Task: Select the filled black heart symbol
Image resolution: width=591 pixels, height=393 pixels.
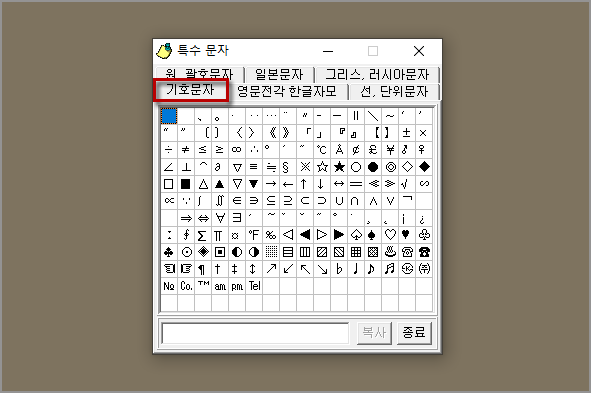Action: pyautogui.click(x=407, y=235)
